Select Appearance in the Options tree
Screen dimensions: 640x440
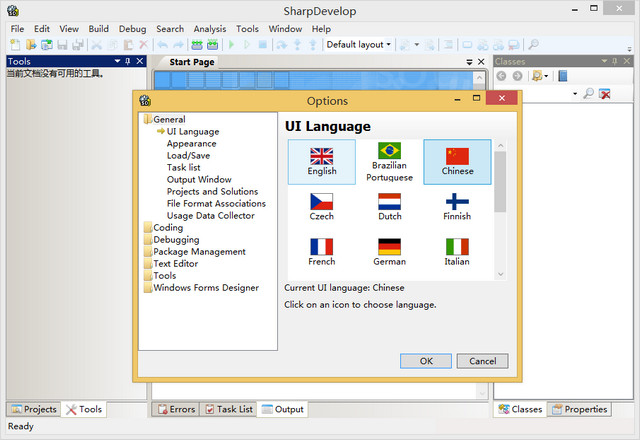[x=191, y=144]
